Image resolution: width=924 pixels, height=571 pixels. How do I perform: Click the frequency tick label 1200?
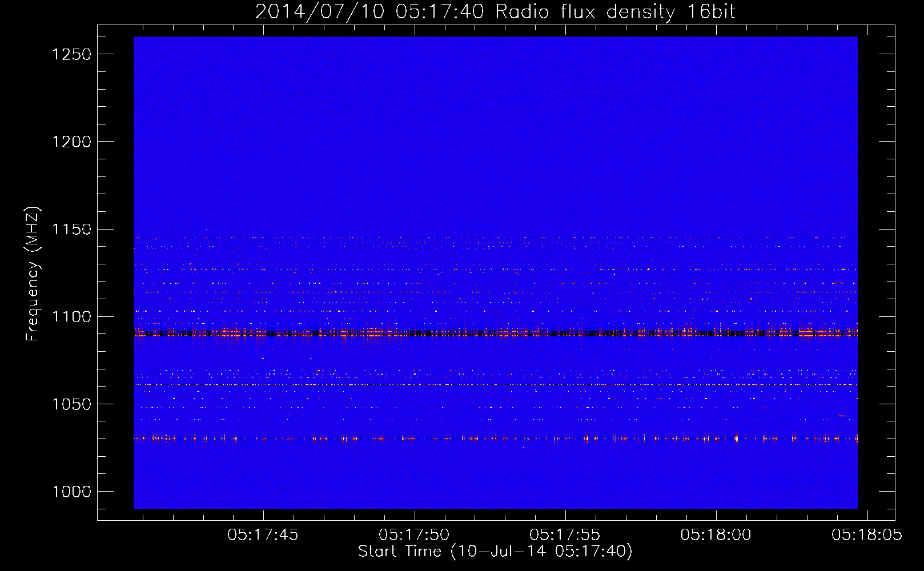[71, 142]
